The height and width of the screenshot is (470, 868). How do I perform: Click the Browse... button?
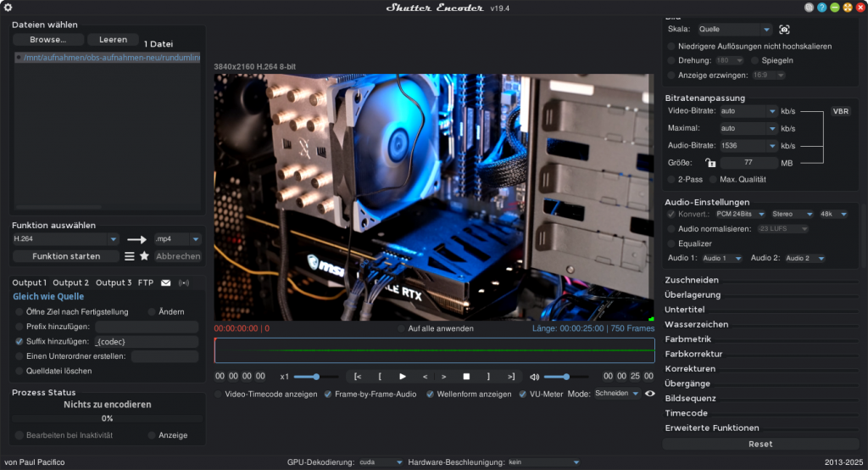coord(48,40)
